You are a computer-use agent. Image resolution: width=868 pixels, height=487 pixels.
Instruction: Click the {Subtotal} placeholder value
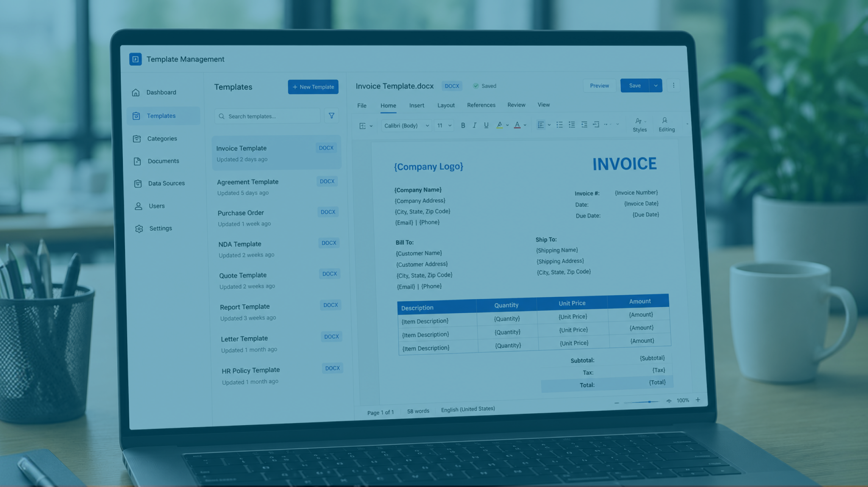pyautogui.click(x=652, y=358)
